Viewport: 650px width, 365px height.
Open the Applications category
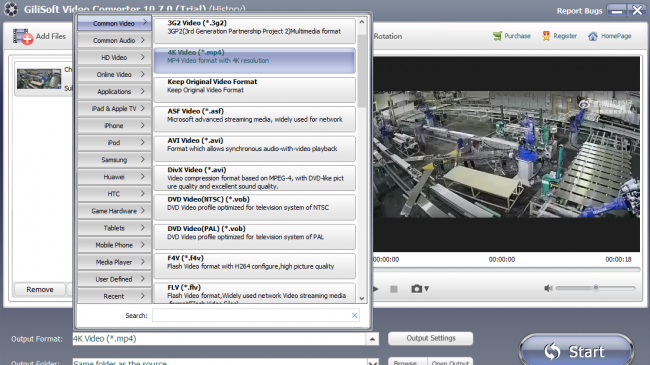[114, 91]
